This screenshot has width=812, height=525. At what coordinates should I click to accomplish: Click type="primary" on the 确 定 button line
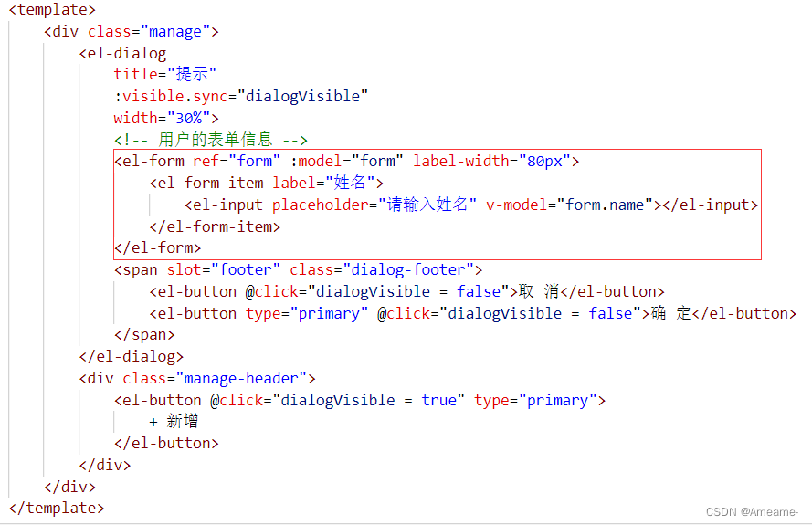(307, 313)
